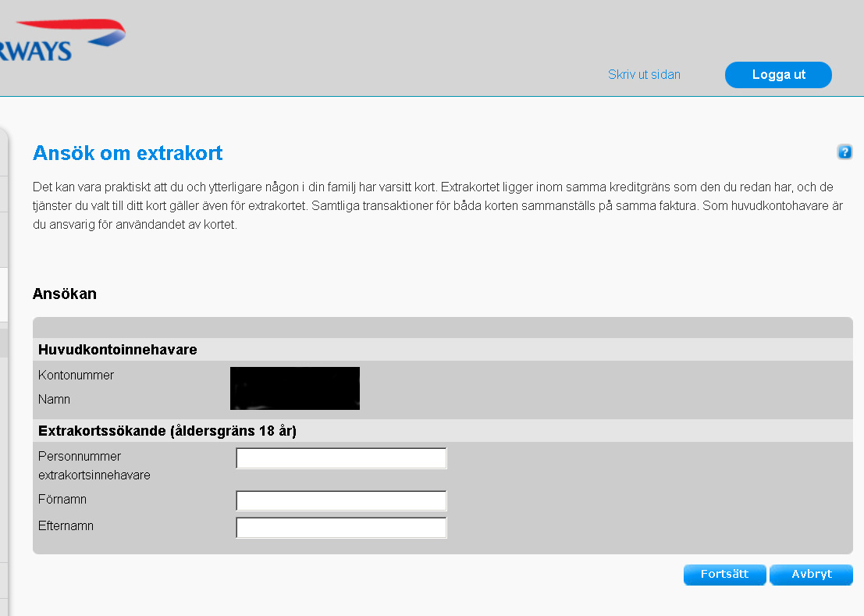Click inside the Efternamn input box
864x616 pixels.
tap(340, 527)
